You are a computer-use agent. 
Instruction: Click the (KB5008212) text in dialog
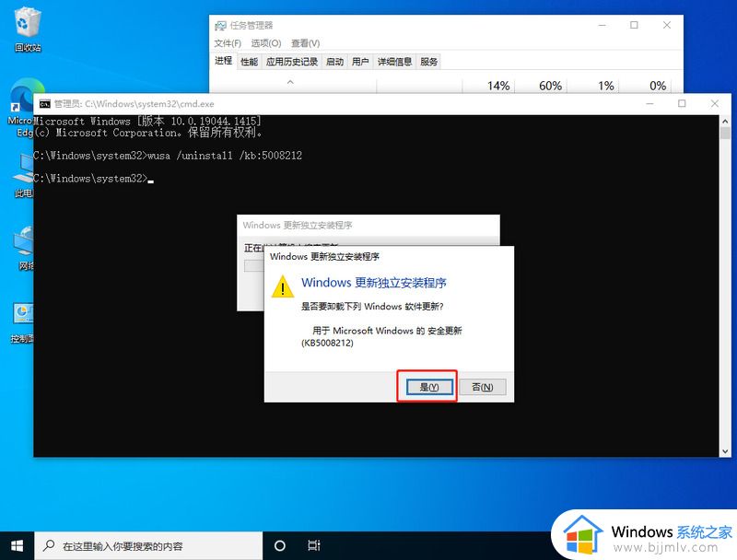(x=327, y=343)
